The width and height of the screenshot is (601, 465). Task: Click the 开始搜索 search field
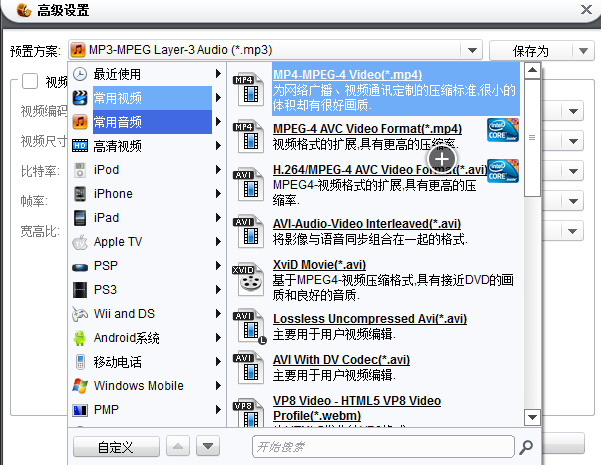pyautogui.click(x=383, y=447)
